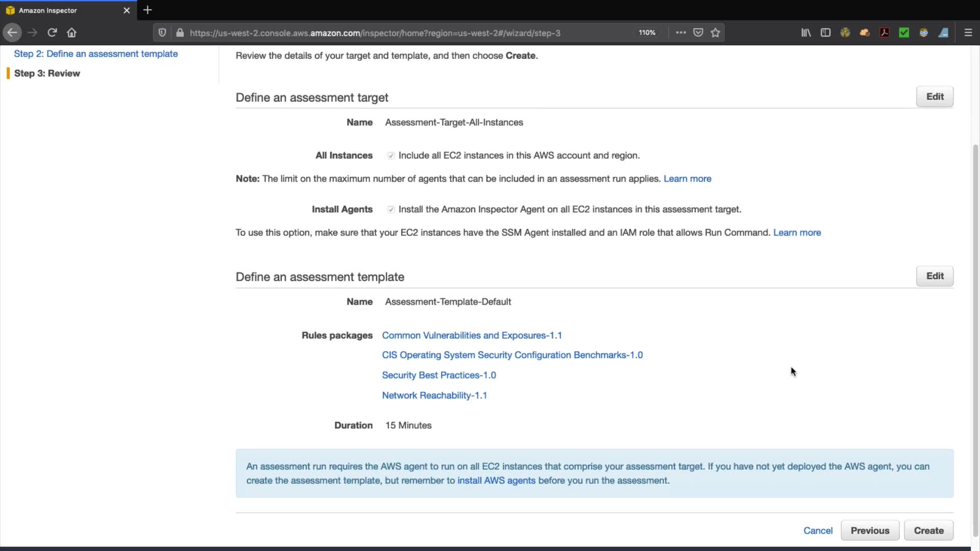980x551 pixels.
Task: Toggle the Install Agents checkbox
Action: click(390, 210)
